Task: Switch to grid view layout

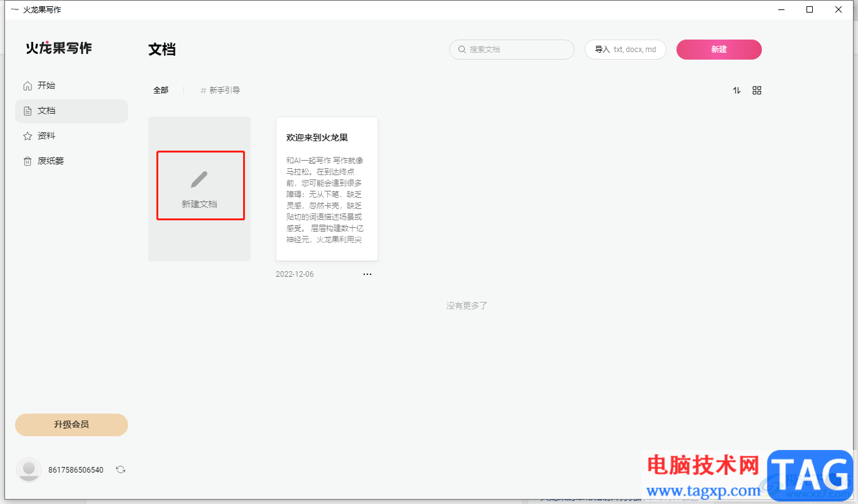Action: click(757, 90)
